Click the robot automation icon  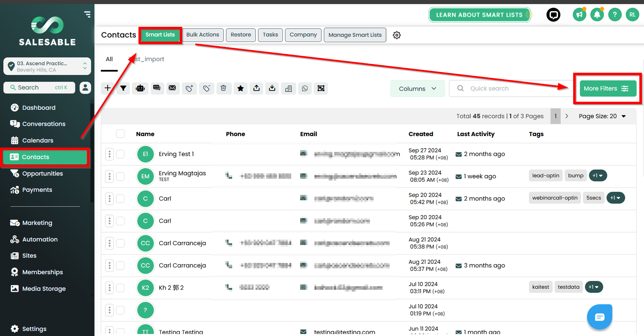(x=140, y=88)
